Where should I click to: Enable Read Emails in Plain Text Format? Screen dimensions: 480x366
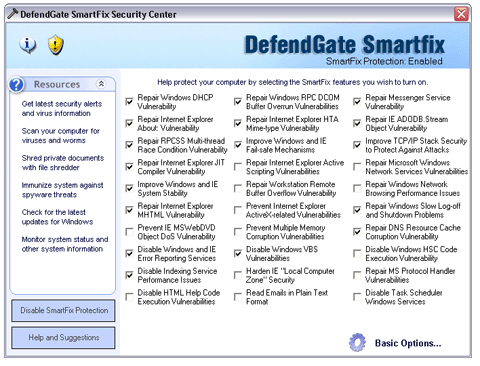click(238, 296)
